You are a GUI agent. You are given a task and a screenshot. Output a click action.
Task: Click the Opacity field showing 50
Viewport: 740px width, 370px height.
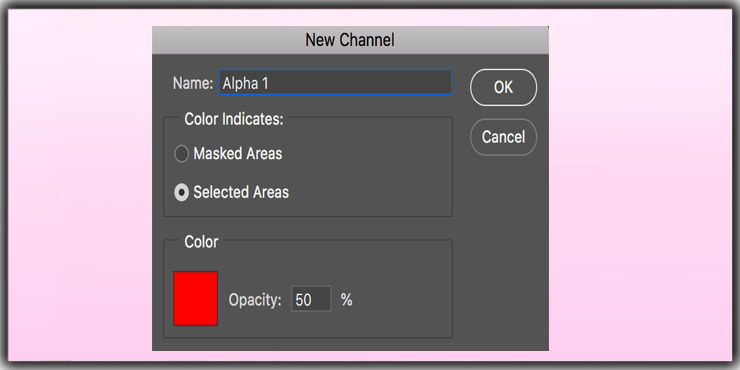coord(311,299)
